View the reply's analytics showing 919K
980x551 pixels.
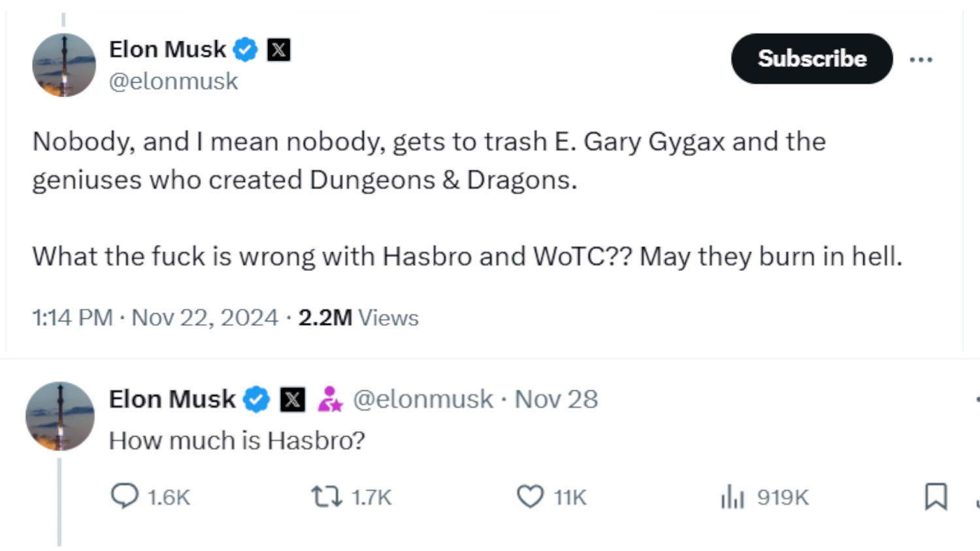click(732, 496)
